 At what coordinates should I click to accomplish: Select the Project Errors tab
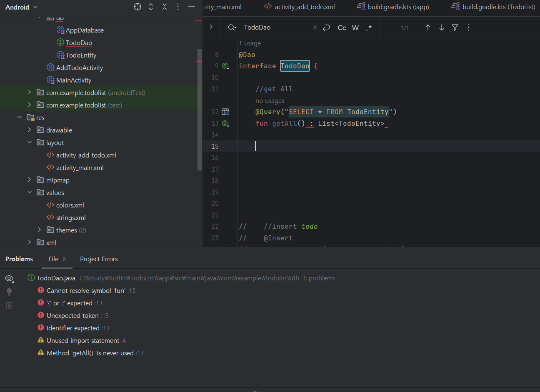[99, 259]
